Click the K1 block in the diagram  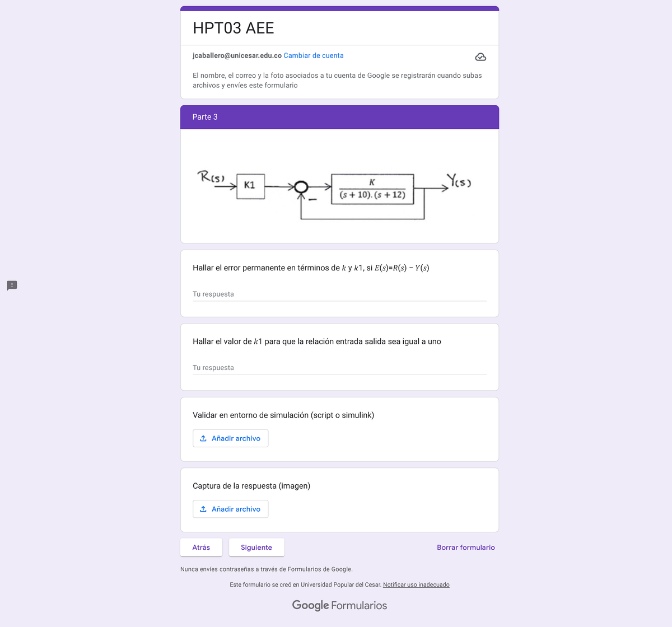250,185
